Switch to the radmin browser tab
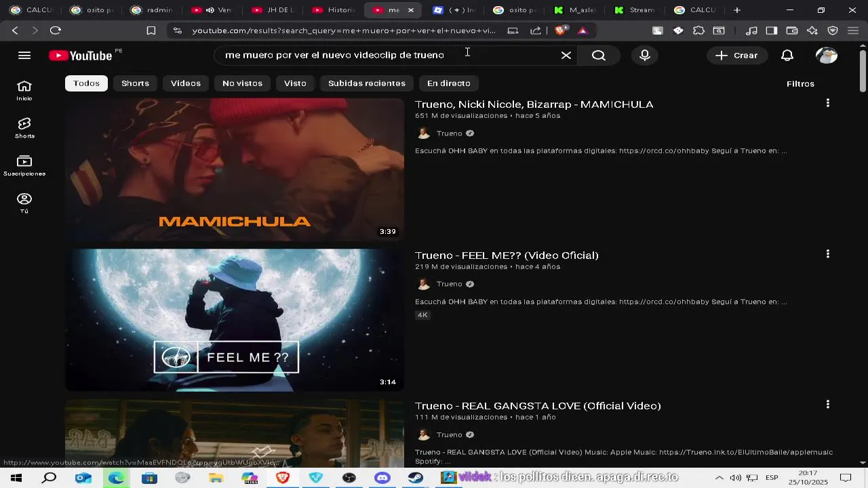The height and width of the screenshot is (488, 868). [x=153, y=10]
